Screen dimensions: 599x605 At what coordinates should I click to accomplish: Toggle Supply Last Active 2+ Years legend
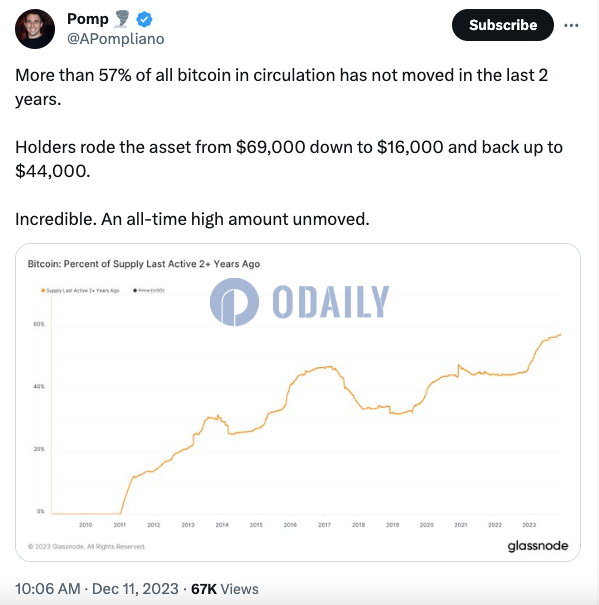coord(80,291)
